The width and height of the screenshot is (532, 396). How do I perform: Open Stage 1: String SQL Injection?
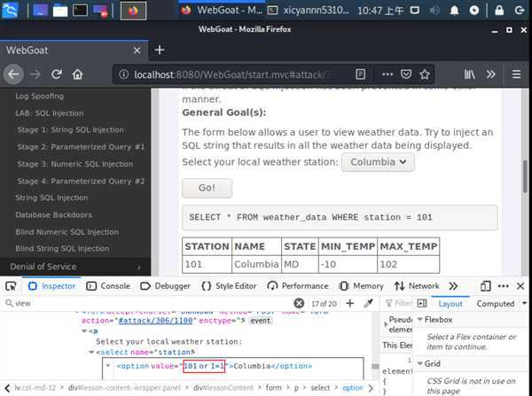70,130
